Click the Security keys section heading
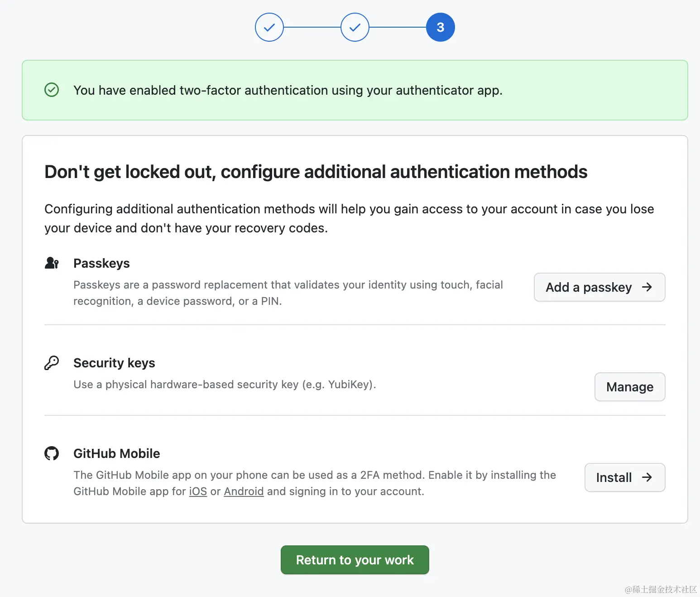Screen dimensions: 700x597 (114, 363)
